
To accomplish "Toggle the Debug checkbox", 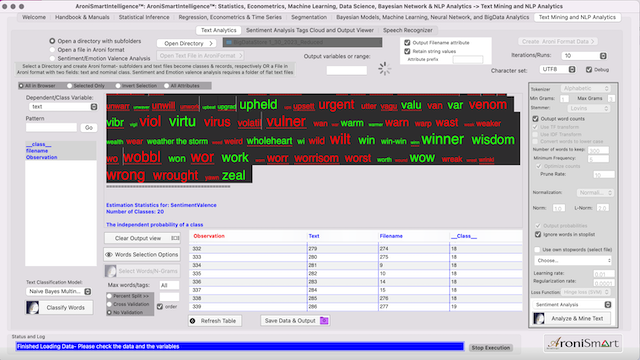I will point(589,70).
